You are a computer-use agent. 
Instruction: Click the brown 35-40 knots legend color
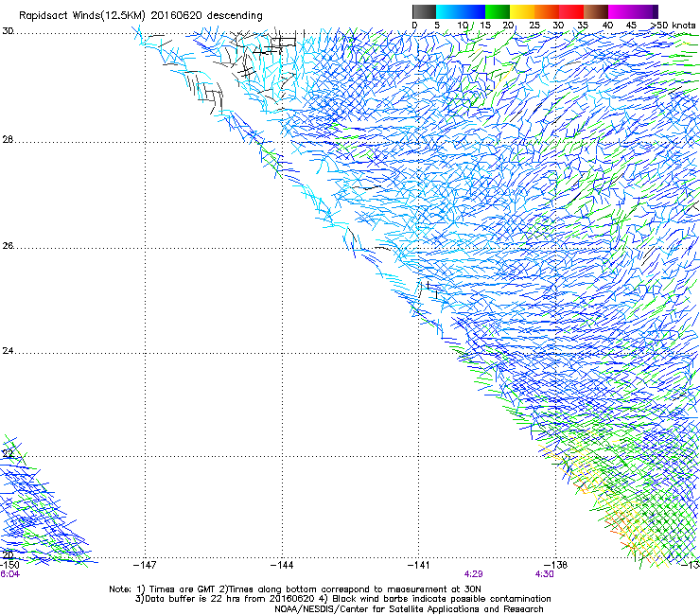click(x=596, y=11)
